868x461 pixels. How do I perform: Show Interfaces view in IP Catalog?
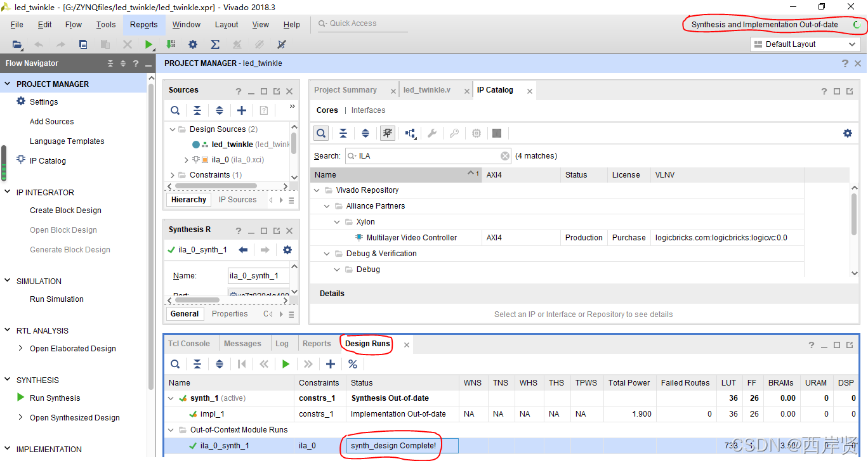(369, 110)
